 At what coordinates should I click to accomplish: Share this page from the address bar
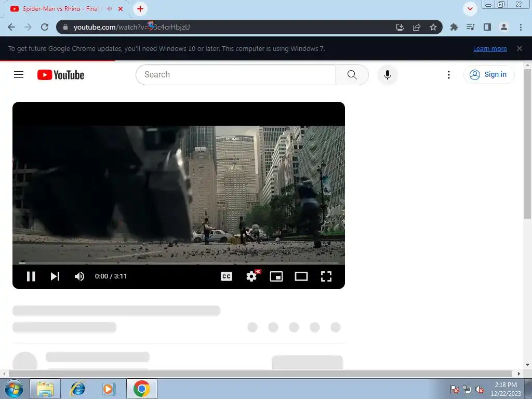417,27
